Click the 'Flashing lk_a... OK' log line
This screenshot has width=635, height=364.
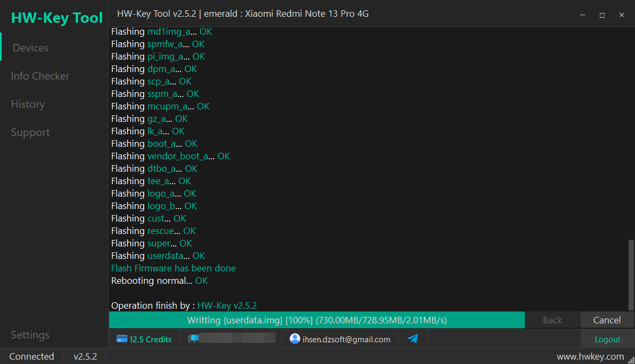click(148, 131)
